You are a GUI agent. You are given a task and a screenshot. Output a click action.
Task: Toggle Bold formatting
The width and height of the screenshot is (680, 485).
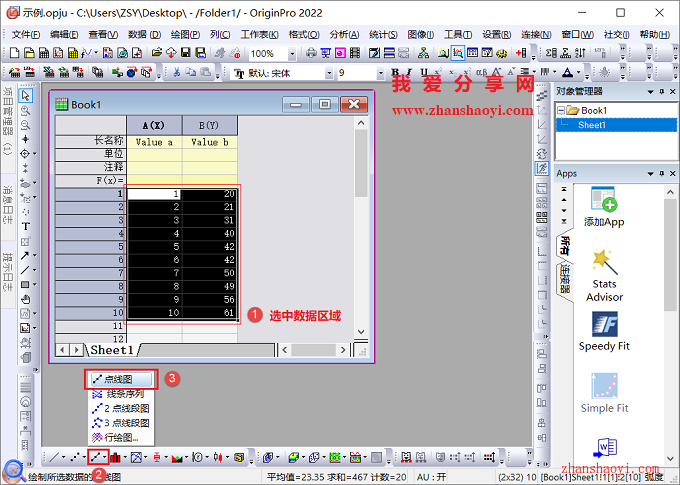[395, 72]
